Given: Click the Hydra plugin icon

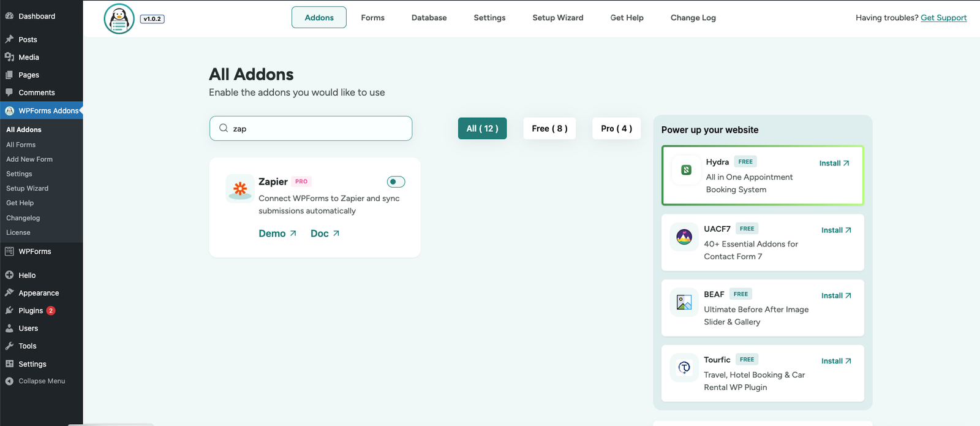Looking at the screenshot, I should pos(686,170).
